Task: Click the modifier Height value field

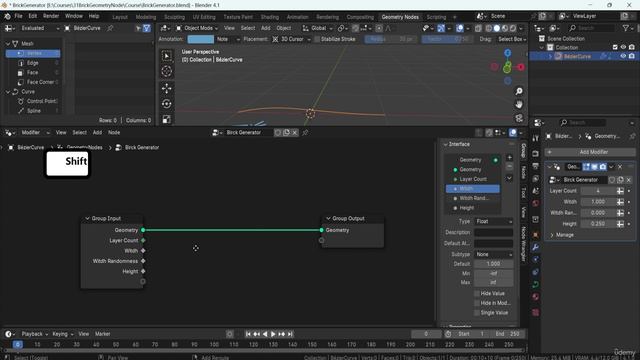Action: click(598, 224)
